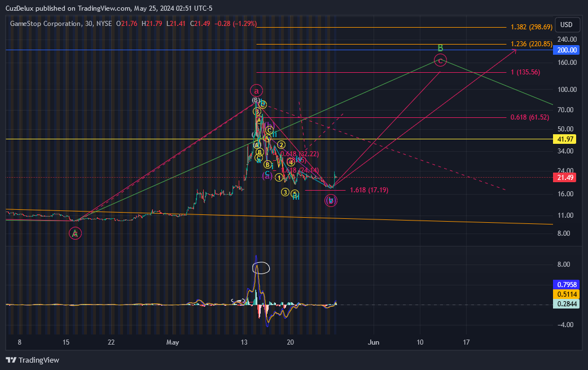Viewport: 588px width, 370px height.
Task: Select the 0.7958 indicator value label
Action: 566,284
